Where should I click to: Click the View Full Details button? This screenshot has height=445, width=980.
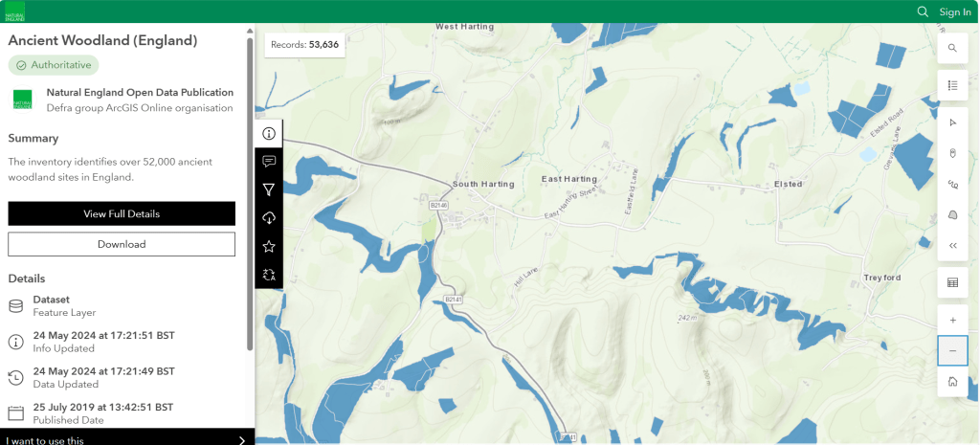(x=122, y=213)
